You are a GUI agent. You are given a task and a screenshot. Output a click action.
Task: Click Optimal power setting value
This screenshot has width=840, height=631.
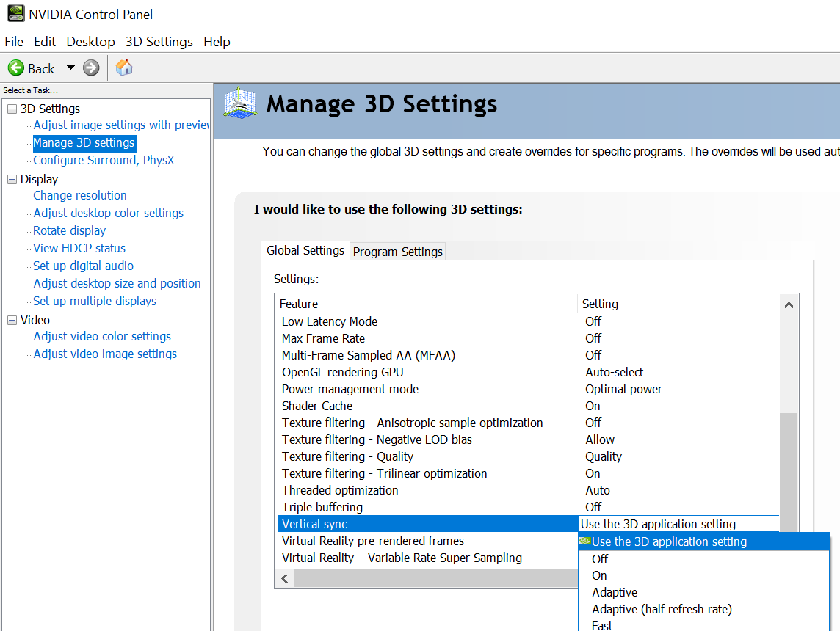[623, 389]
